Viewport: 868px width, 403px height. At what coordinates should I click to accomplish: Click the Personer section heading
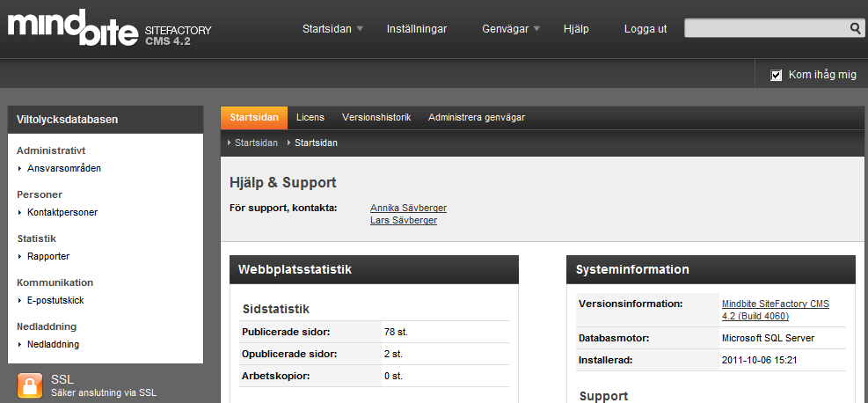point(40,194)
